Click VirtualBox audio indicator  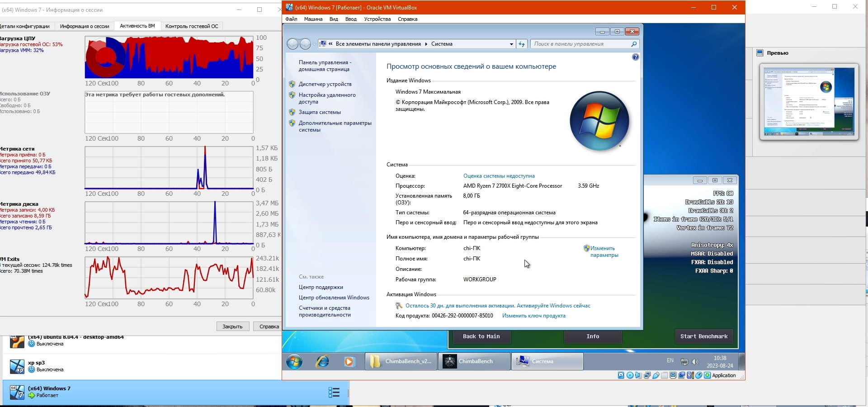tap(638, 375)
